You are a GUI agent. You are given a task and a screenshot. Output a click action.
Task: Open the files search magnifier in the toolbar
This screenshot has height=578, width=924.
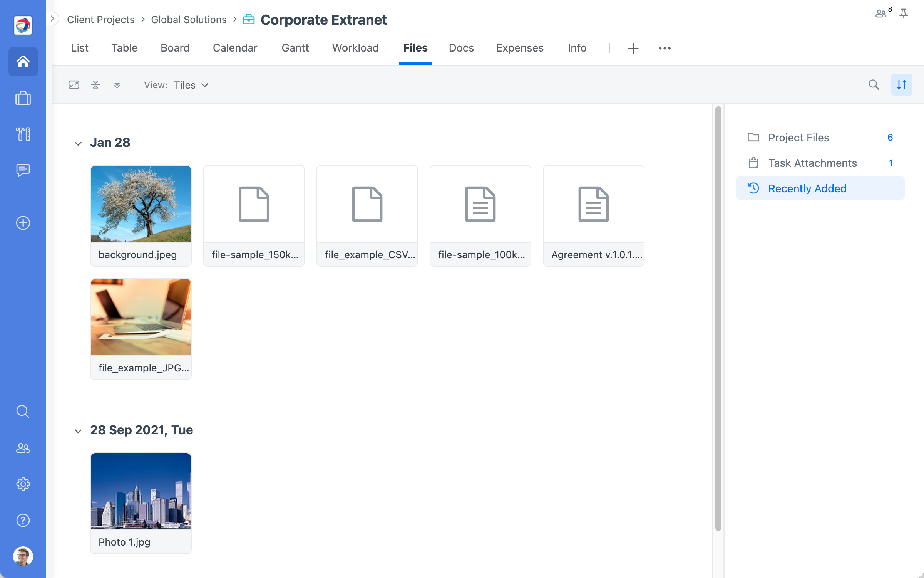point(874,85)
